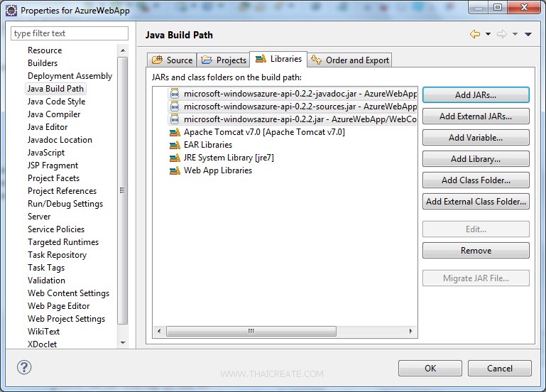Select XDoclet entry
The width and height of the screenshot is (546, 392).
[x=42, y=344]
